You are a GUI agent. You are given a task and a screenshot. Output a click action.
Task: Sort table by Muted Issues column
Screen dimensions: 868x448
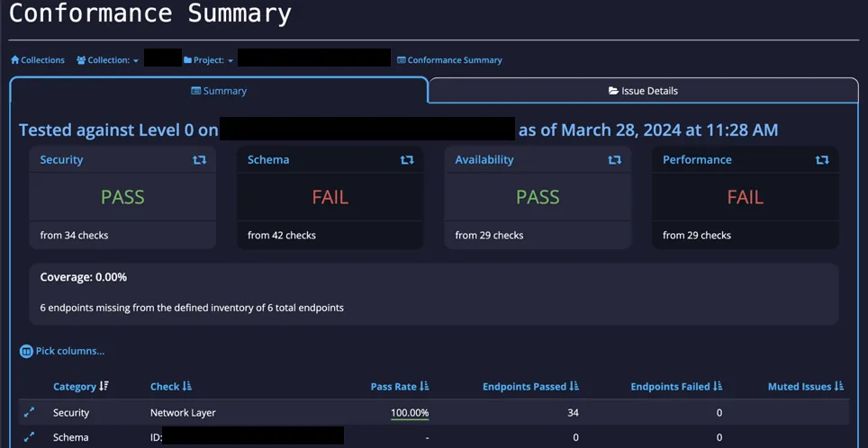click(x=806, y=387)
